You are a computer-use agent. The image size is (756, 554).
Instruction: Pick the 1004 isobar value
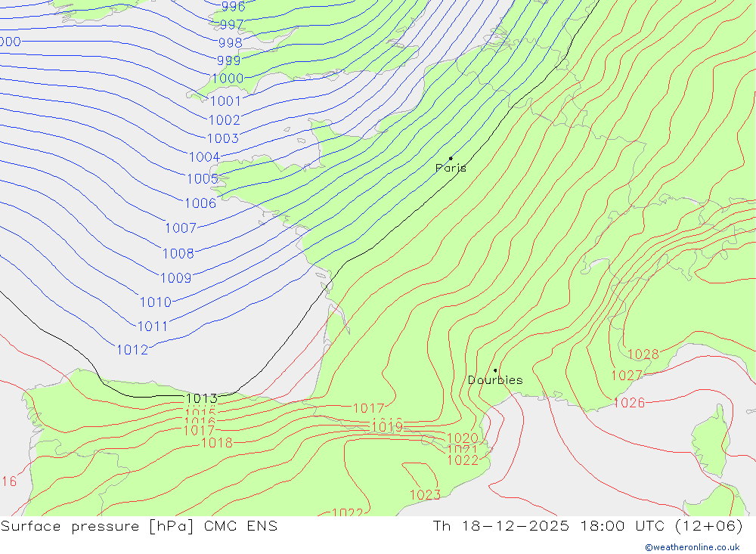pyautogui.click(x=204, y=157)
